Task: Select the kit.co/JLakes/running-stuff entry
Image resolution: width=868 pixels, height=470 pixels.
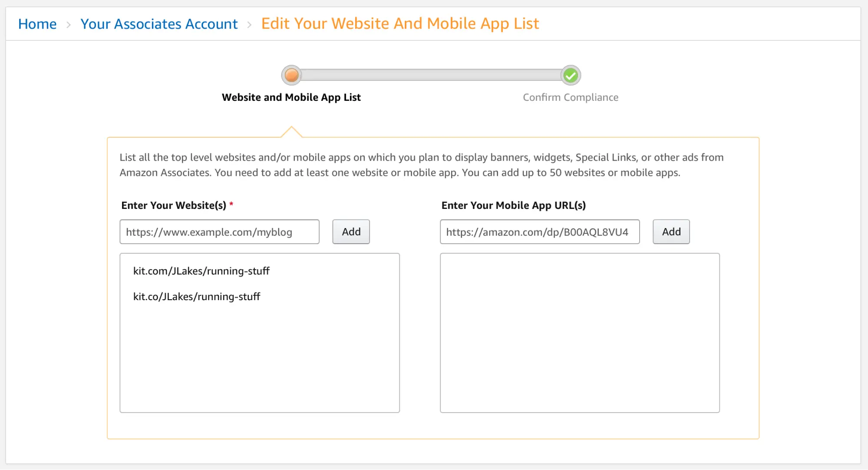Action: [197, 296]
